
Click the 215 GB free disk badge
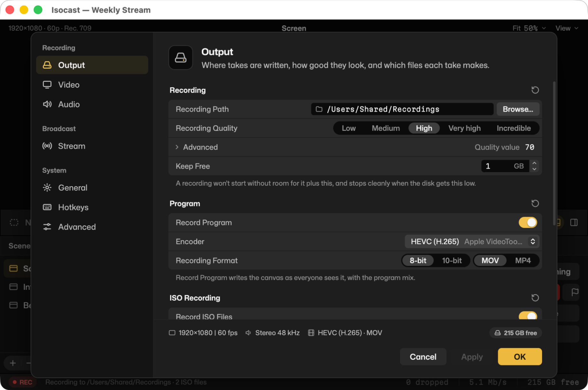tap(516, 333)
